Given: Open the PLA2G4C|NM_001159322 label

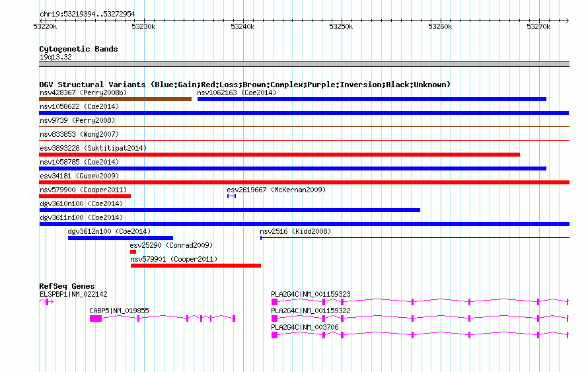Looking at the screenshot, I should pos(311,311).
